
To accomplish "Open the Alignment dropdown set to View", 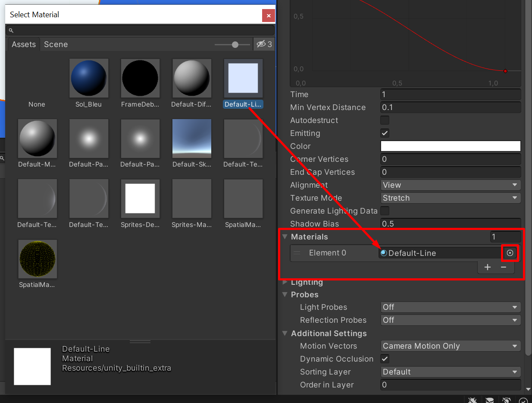I will [451, 185].
